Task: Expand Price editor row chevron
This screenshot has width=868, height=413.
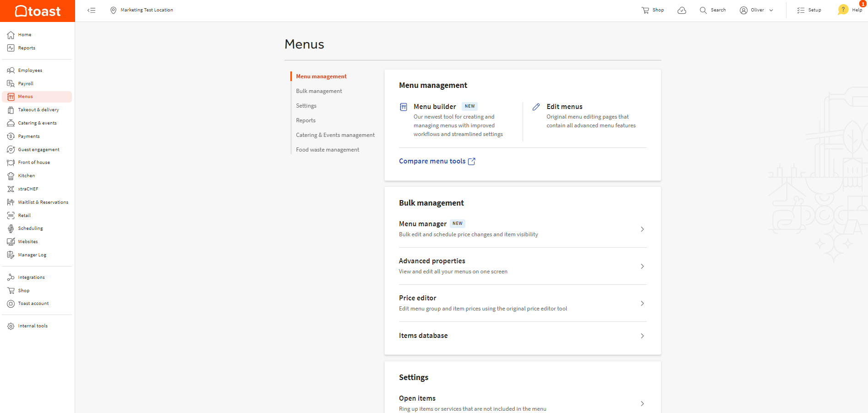Action: point(642,304)
